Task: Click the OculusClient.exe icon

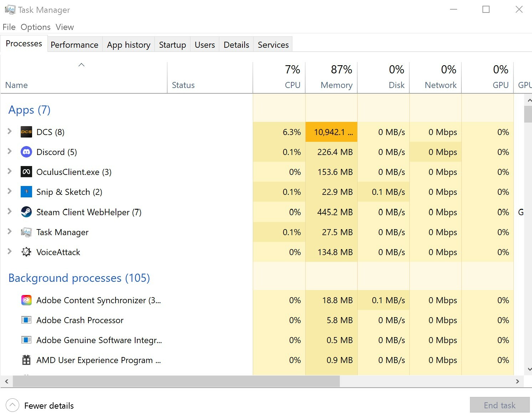Action: pyautogui.click(x=26, y=172)
